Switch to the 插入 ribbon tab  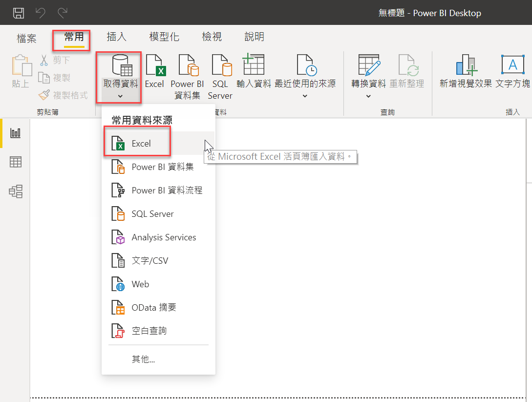click(116, 37)
